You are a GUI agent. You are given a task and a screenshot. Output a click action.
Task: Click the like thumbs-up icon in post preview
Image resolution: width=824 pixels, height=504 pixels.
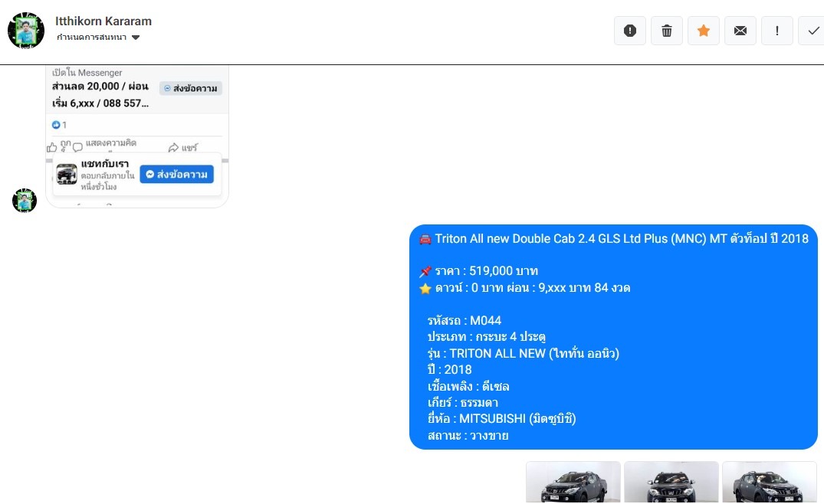coord(52,148)
